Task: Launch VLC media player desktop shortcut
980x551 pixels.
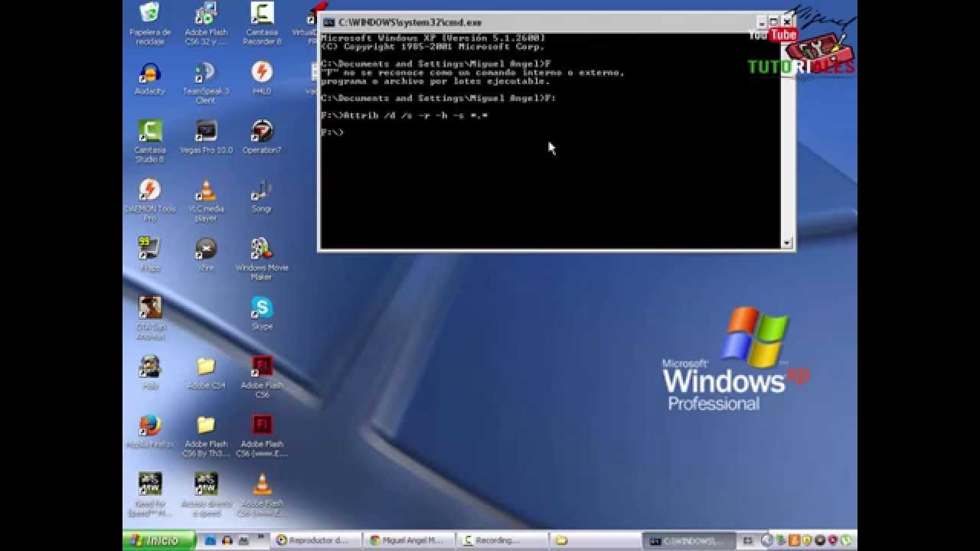Action: [205, 190]
